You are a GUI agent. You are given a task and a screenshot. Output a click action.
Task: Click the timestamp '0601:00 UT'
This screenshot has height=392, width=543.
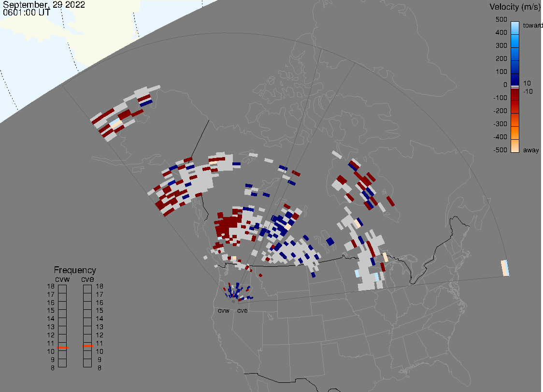[x=27, y=12]
